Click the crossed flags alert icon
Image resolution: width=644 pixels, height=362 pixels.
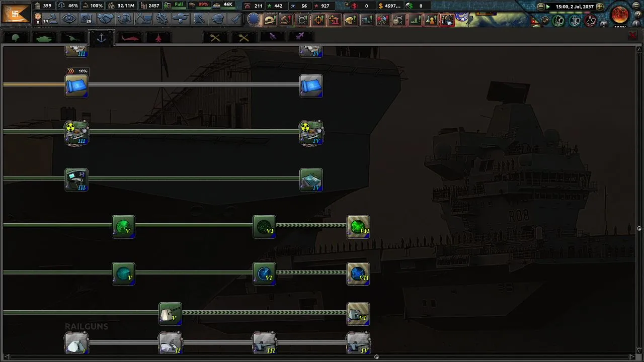pos(382,20)
